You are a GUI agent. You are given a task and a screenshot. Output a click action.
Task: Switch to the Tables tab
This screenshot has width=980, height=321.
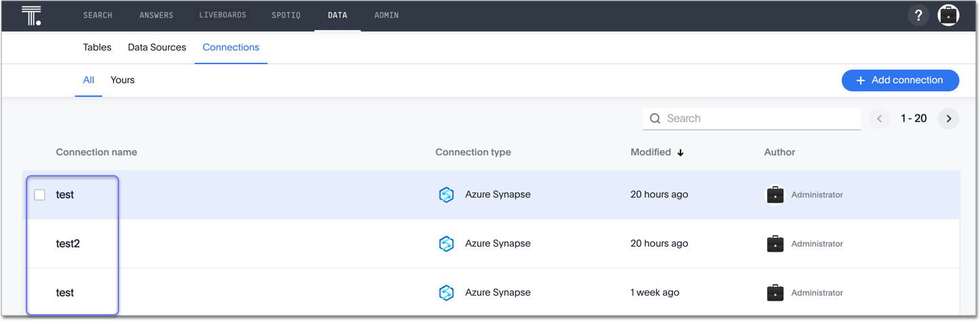(x=97, y=48)
